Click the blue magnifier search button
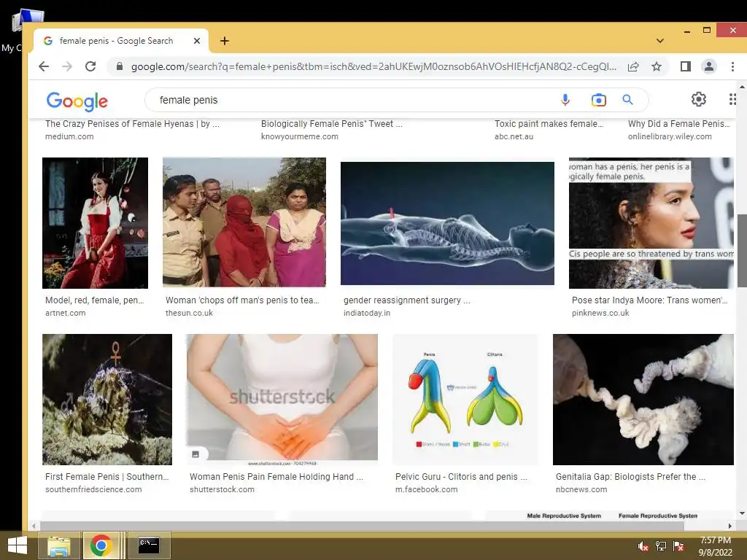The width and height of the screenshot is (747, 560). click(628, 100)
